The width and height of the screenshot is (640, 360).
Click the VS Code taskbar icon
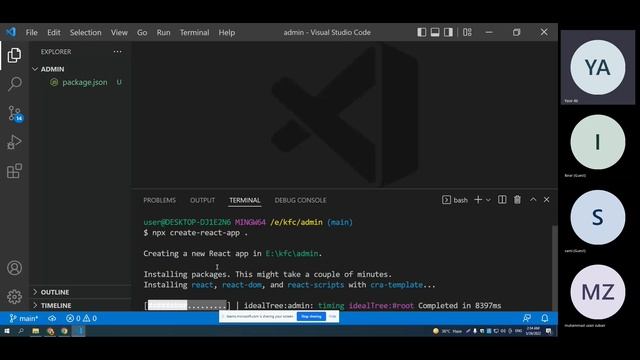click(x=79, y=331)
